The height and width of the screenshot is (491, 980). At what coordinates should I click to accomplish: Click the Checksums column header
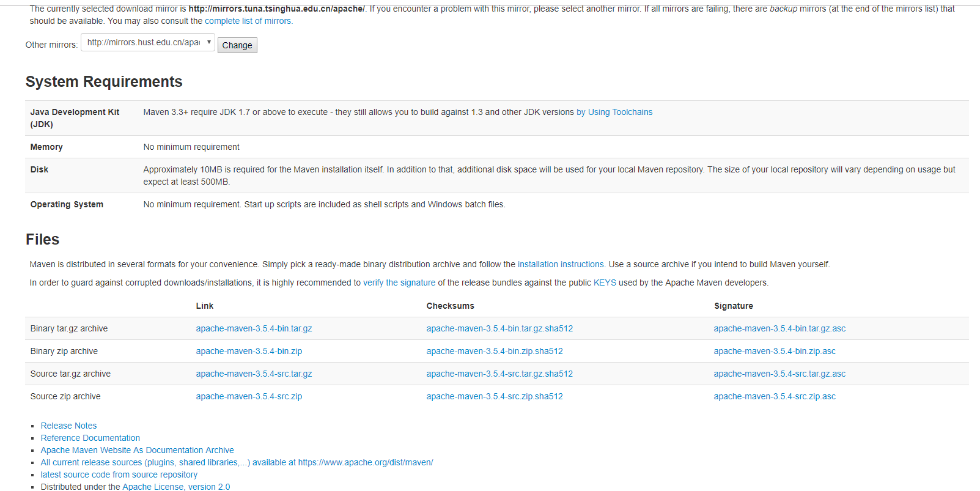pos(451,306)
